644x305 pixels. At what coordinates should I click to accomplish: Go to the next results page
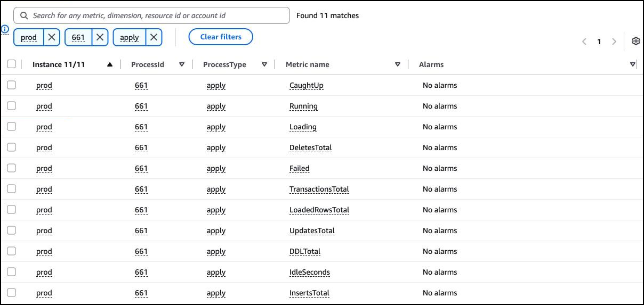614,42
